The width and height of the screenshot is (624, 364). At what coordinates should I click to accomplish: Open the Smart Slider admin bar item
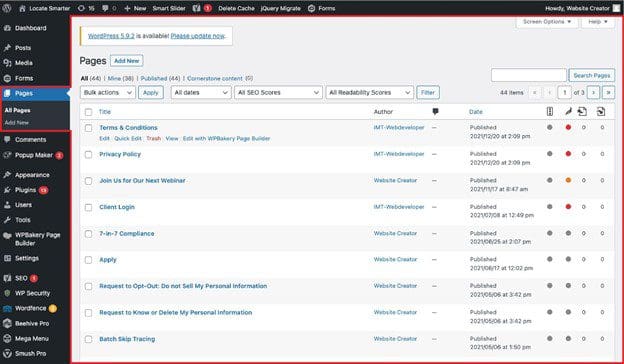[x=169, y=8]
